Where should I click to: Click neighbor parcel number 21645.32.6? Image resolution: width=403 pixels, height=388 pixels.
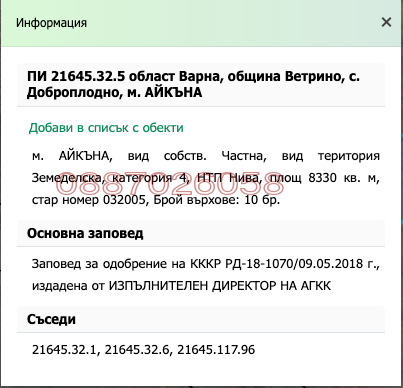pos(137,350)
